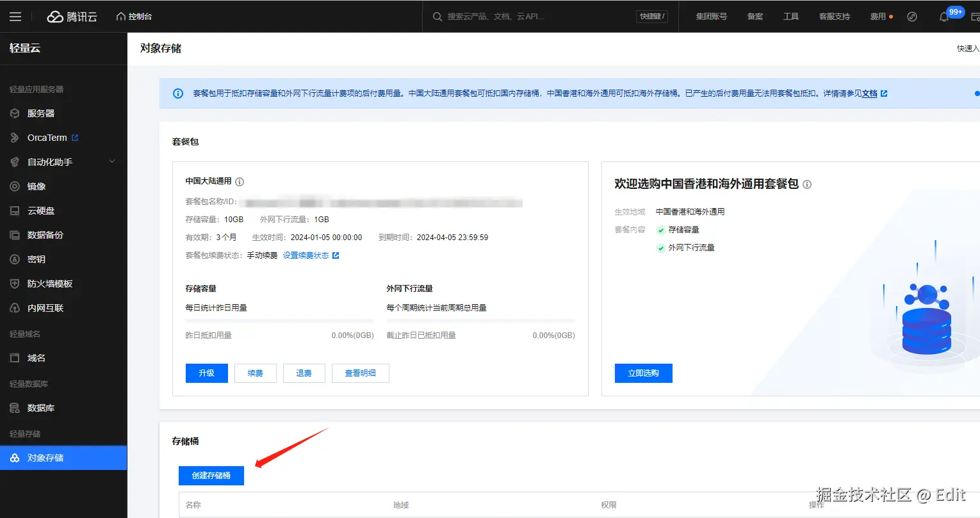980x518 pixels.
Task: Open the 工具 menu
Action: click(791, 17)
